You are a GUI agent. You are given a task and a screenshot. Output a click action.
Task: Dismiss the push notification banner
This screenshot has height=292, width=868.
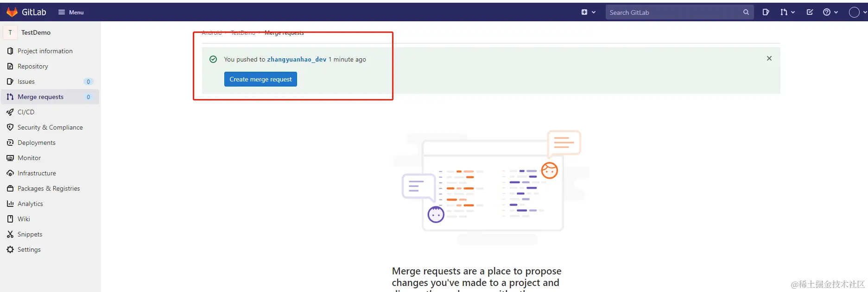(x=769, y=58)
